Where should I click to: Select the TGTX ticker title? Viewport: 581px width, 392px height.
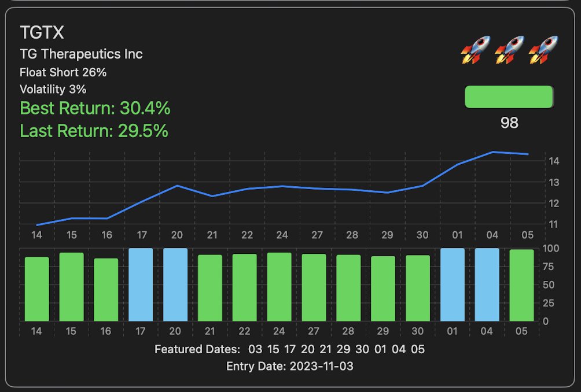[42, 32]
